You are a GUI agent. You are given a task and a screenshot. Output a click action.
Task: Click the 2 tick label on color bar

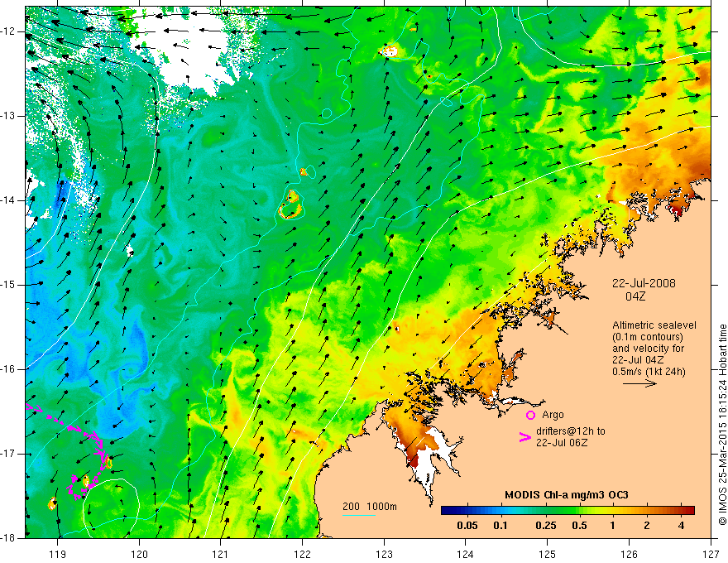647,526
